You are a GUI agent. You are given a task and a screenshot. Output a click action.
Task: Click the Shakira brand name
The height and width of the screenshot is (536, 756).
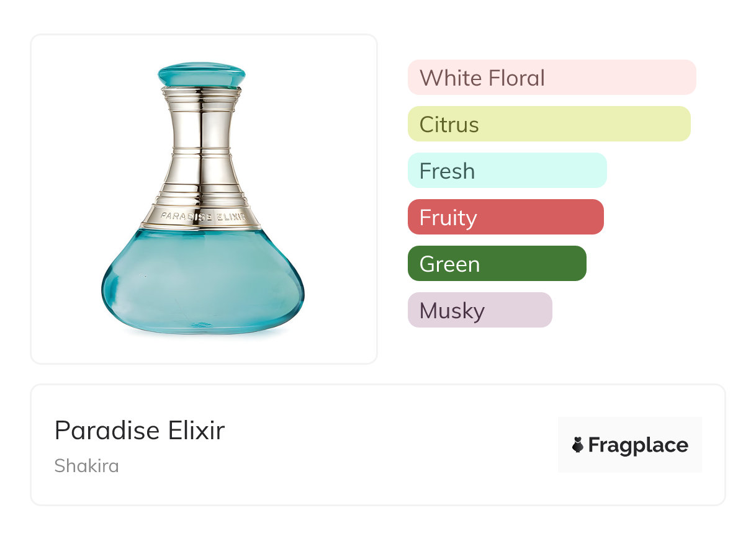pos(86,466)
